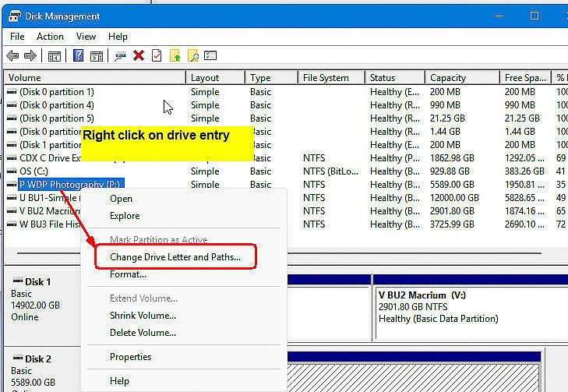Click the 929.88 GB capacity cell
568x392 pixels.
coord(450,171)
